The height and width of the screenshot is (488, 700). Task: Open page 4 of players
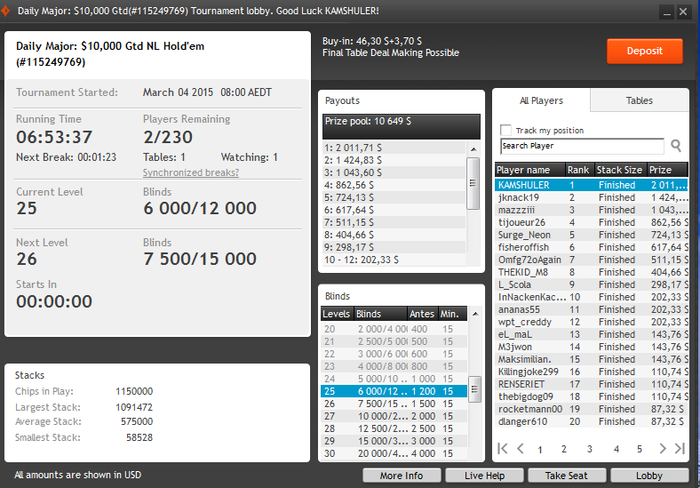[616, 449]
